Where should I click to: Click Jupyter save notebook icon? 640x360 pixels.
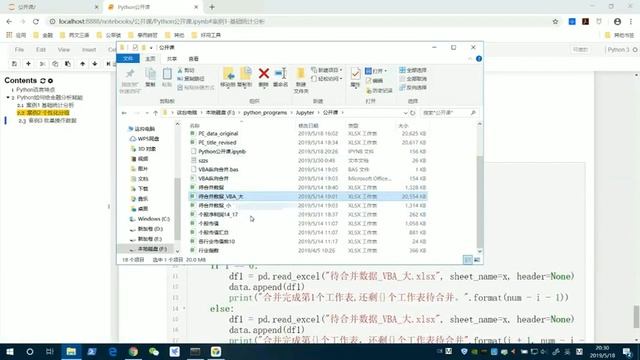14,64
